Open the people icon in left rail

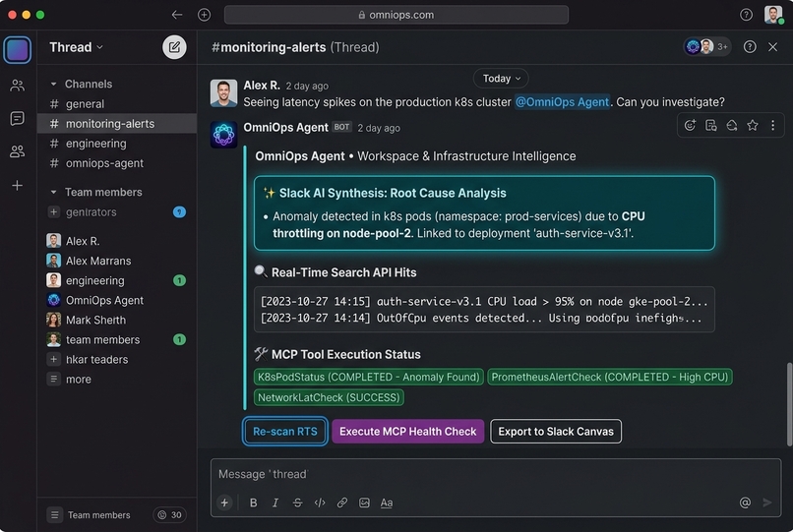[17, 86]
